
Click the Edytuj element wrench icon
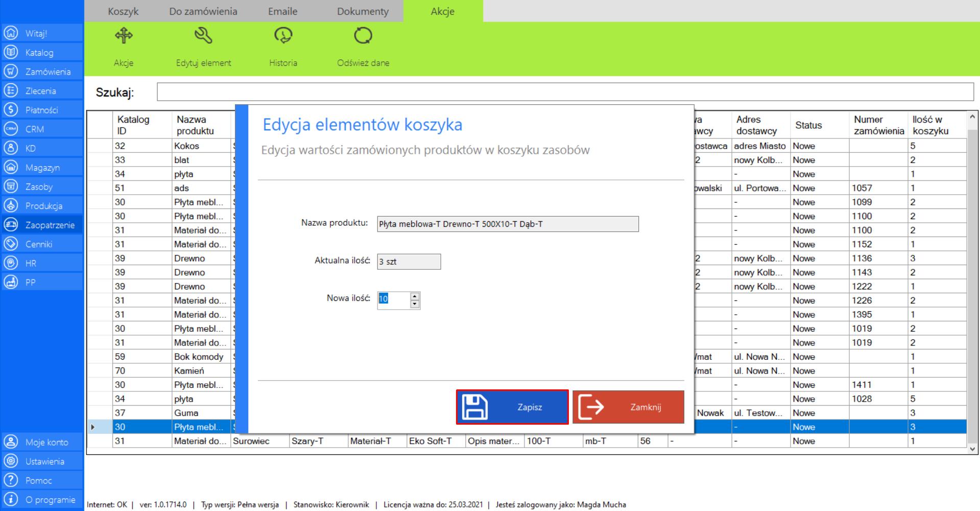203,36
